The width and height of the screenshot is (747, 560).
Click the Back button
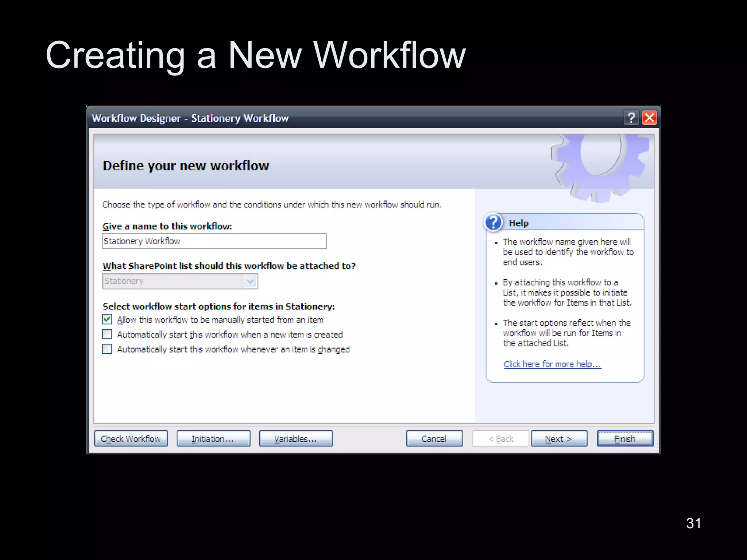tap(500, 438)
